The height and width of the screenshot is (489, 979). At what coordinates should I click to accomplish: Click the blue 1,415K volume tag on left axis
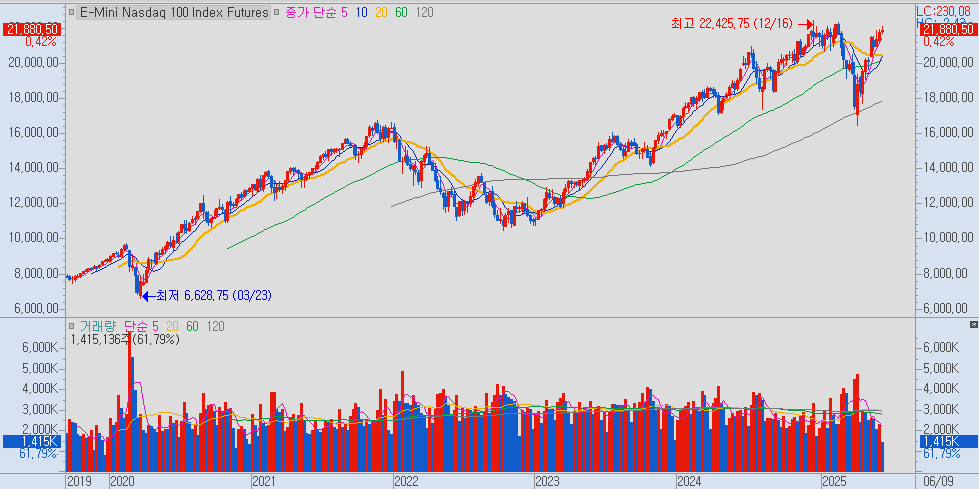32,442
